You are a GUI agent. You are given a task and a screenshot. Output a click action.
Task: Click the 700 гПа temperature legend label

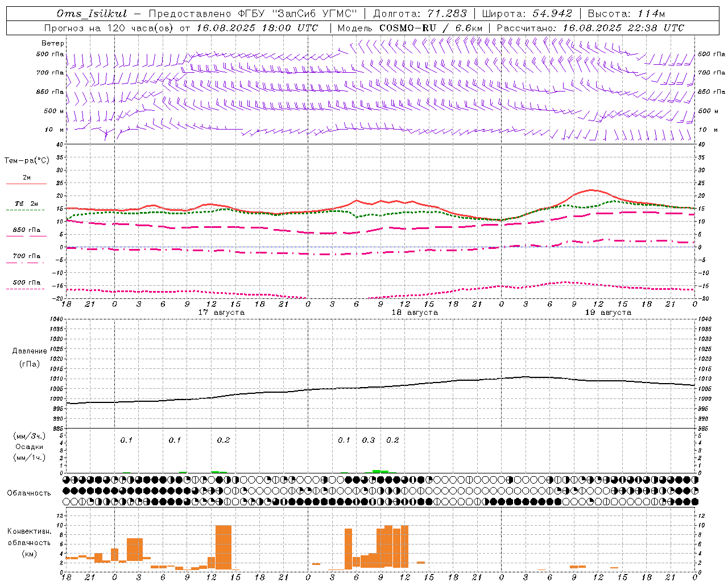[27, 256]
